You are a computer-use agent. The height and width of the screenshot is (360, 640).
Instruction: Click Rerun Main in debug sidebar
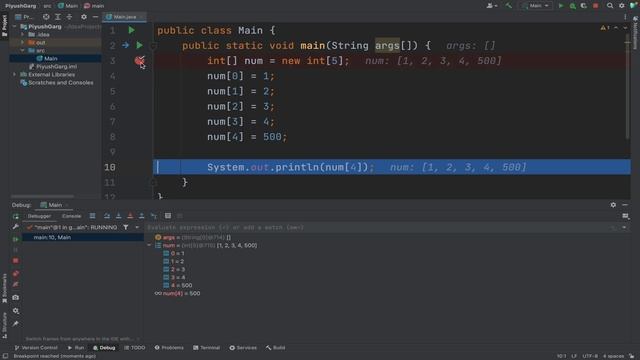pos(16,216)
